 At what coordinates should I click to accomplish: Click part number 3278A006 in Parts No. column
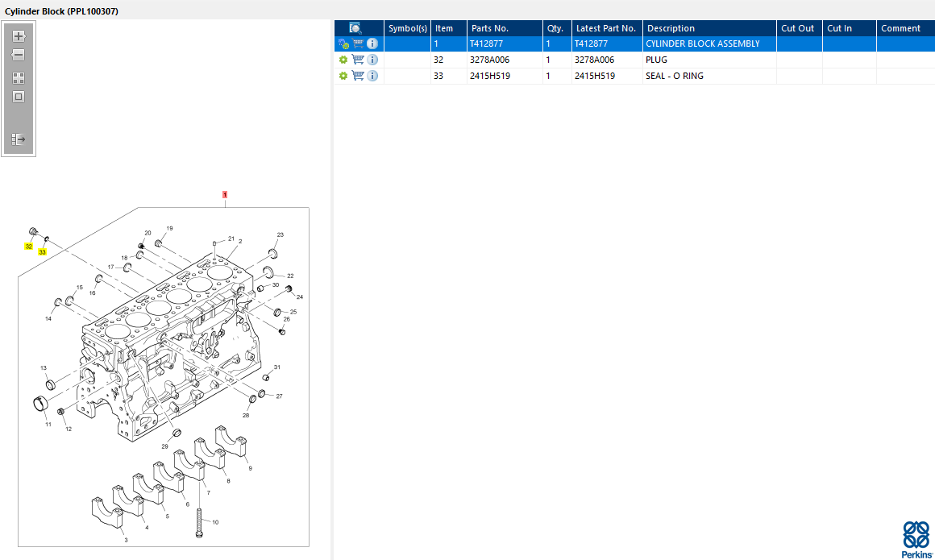[x=489, y=60]
